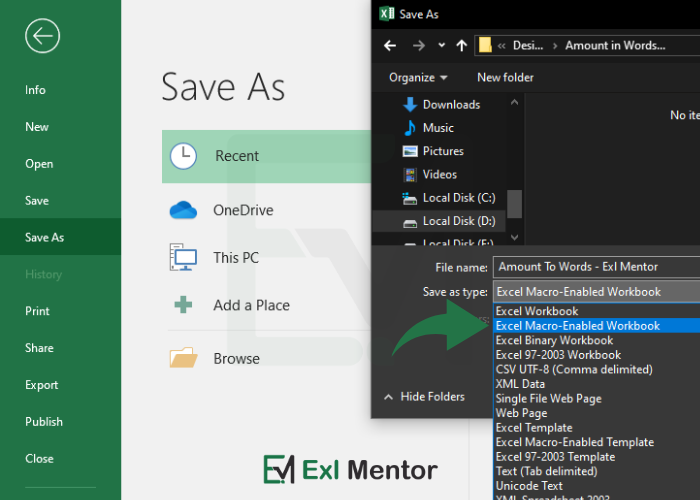The height and width of the screenshot is (500, 700).
Task: Go forward in the Save As dialog
Action: 419,46
